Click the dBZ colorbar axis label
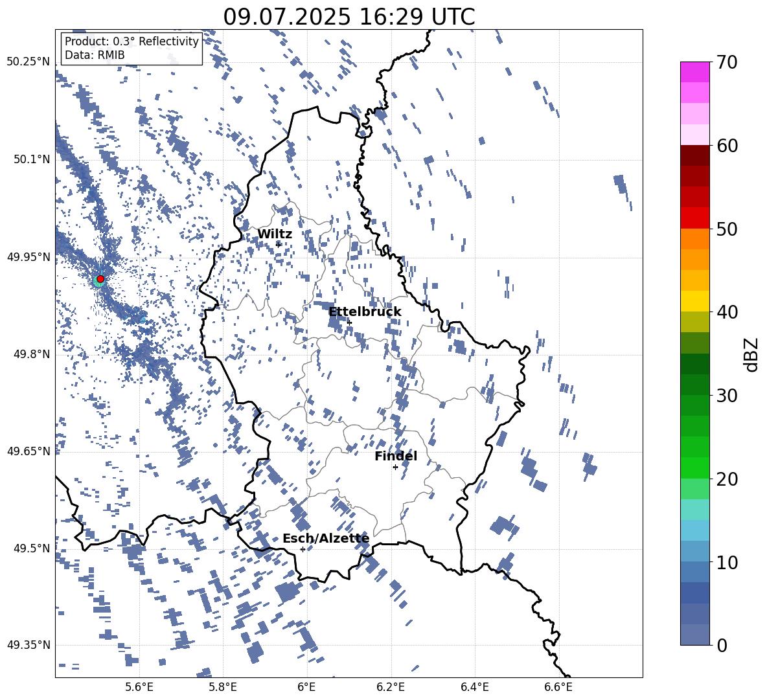767x700 pixels. pos(752,354)
